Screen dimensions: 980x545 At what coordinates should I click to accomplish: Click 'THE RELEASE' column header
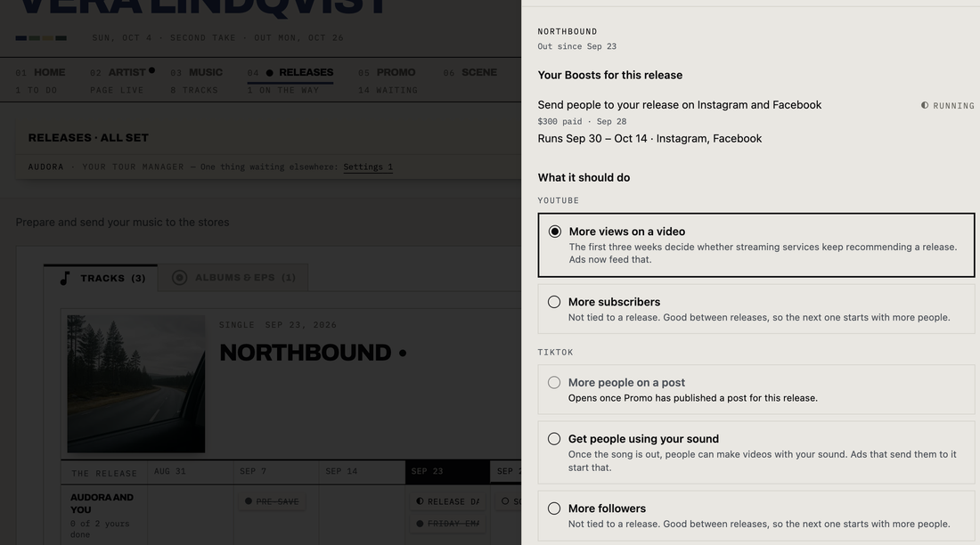coord(103,474)
